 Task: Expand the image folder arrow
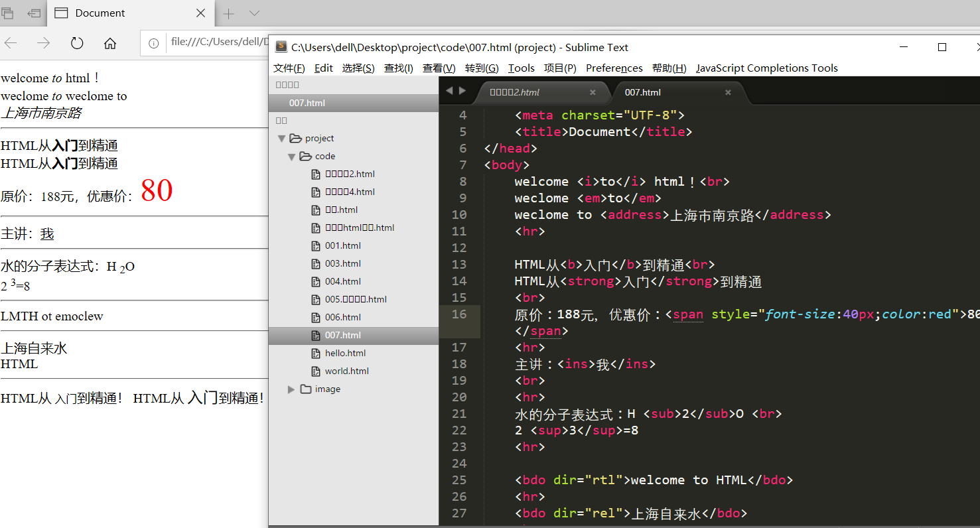[291, 389]
